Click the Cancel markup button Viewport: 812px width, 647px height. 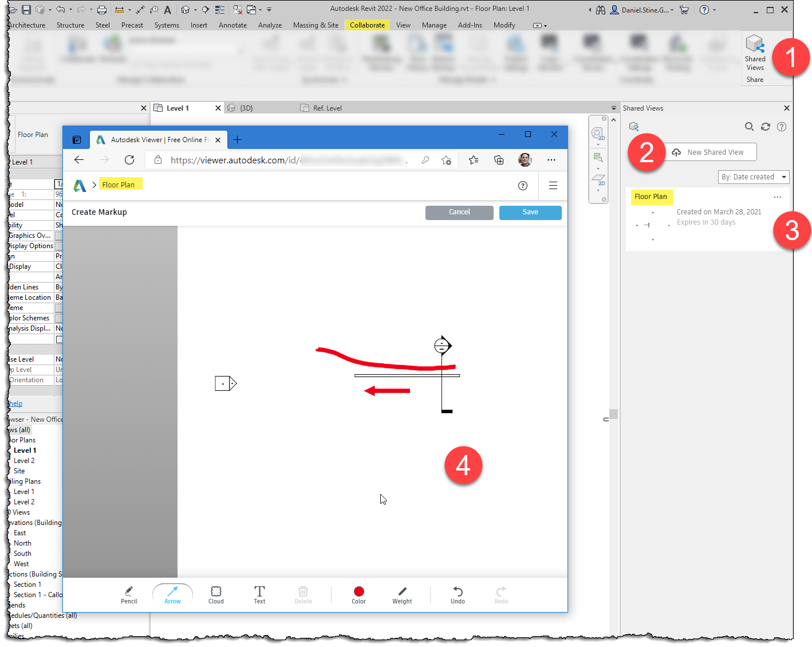[x=459, y=213]
